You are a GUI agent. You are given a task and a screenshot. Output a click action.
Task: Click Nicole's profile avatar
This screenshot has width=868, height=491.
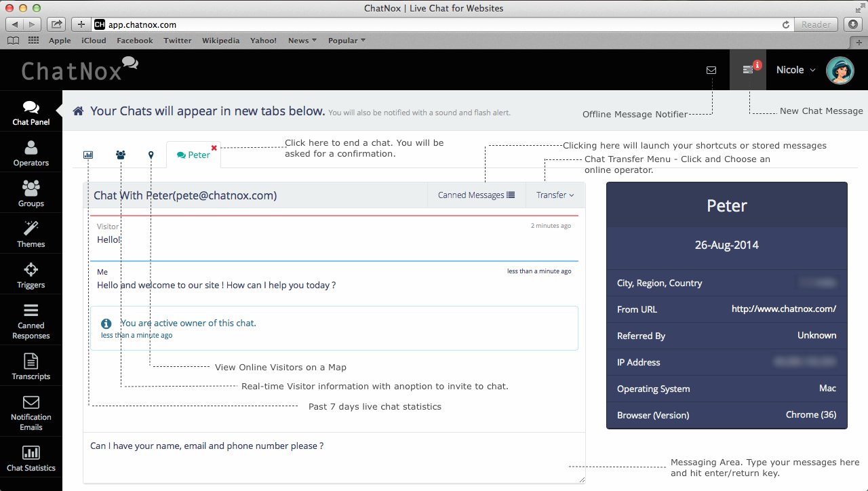click(x=840, y=70)
